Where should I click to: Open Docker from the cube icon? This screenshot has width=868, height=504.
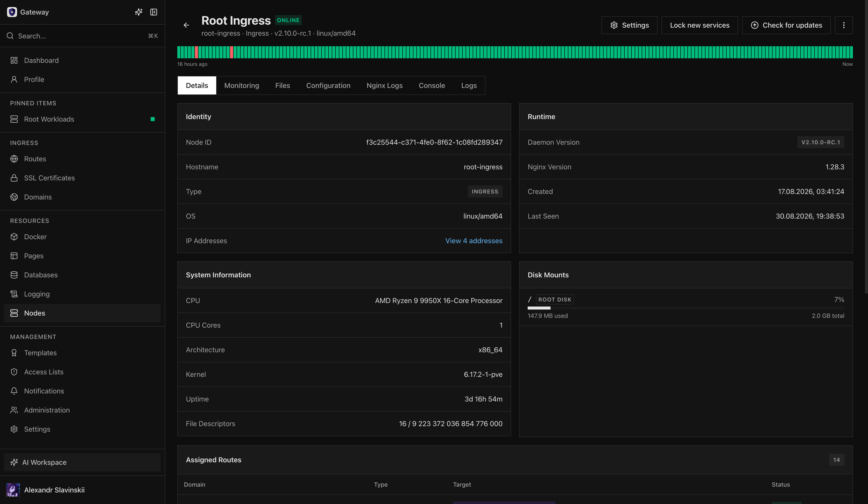(14, 237)
